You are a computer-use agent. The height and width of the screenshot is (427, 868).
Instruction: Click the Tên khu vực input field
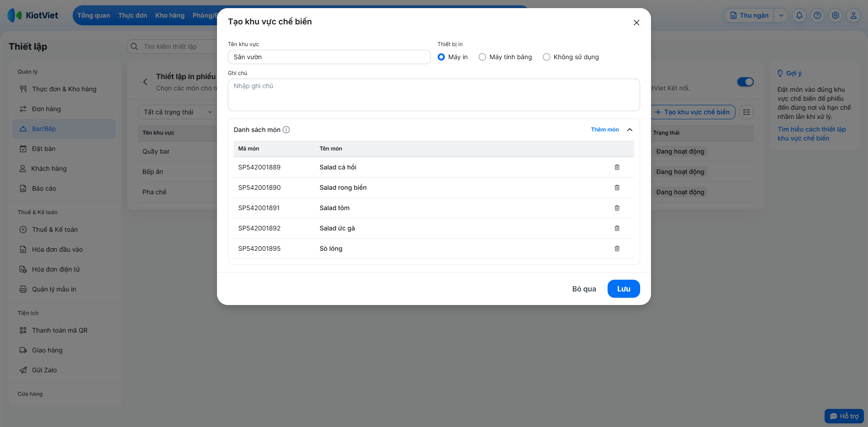pyautogui.click(x=329, y=57)
